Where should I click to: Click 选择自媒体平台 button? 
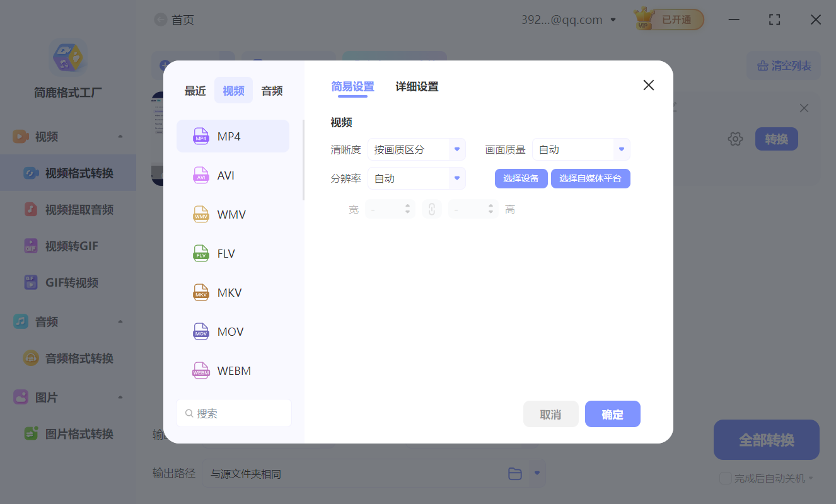590,178
